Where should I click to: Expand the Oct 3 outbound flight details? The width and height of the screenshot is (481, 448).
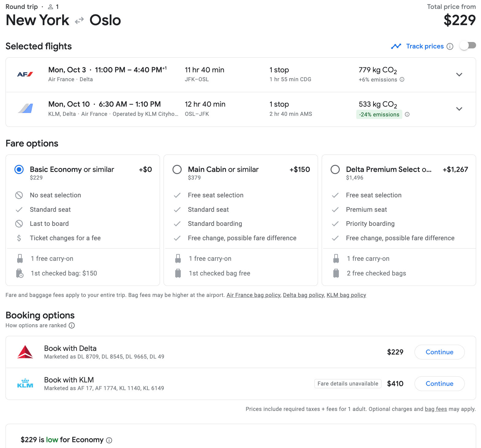459,74
